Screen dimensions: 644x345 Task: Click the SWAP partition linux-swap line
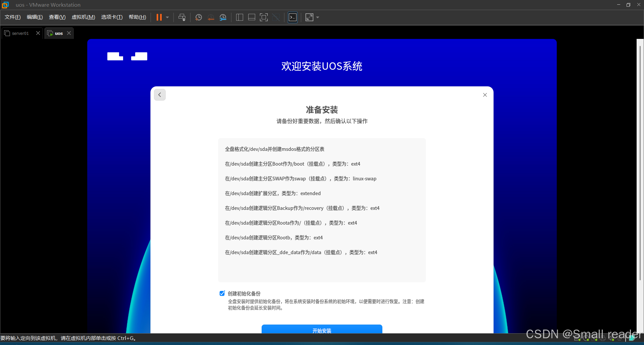coord(301,179)
